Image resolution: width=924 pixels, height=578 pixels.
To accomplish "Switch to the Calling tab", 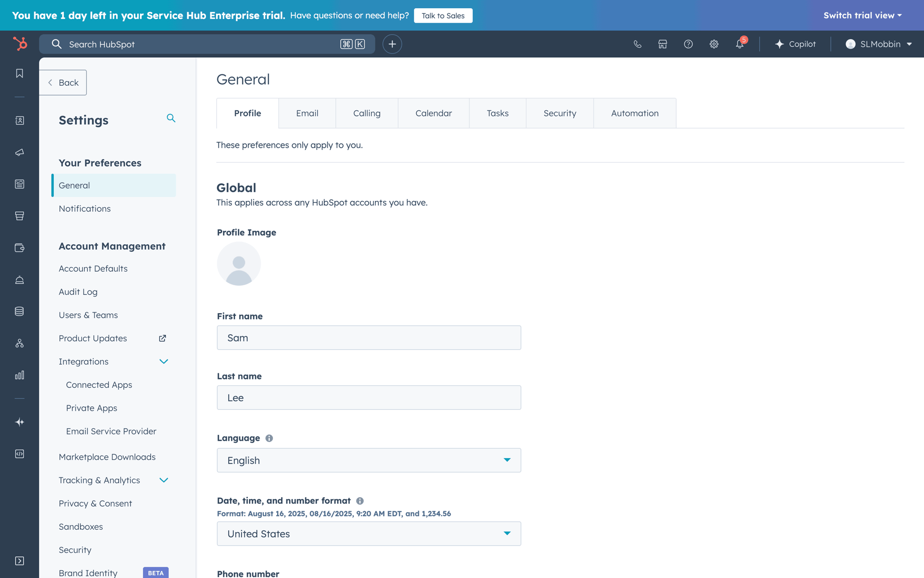I will point(367,113).
